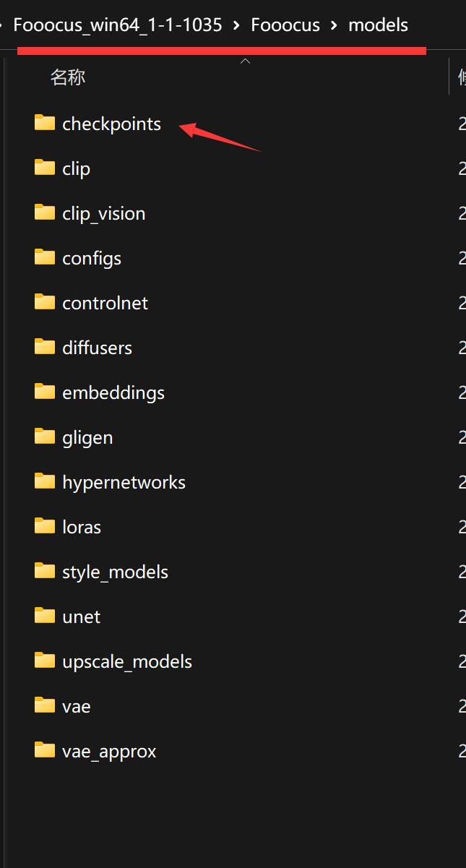Click the models breadcrumb segment
Screen dimensions: 466x868
click(x=379, y=25)
